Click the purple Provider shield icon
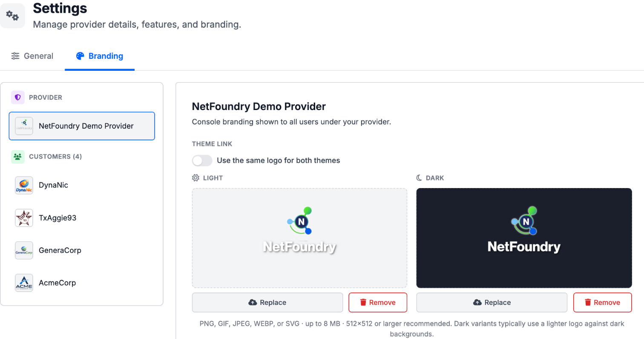This screenshot has height=339, width=644. tap(17, 98)
